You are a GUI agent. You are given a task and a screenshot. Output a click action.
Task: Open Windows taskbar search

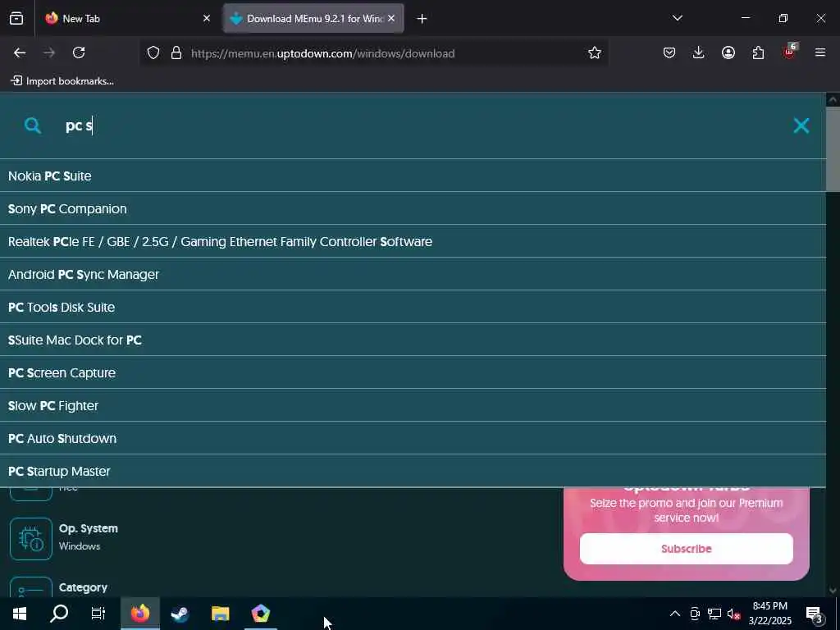[59, 614]
